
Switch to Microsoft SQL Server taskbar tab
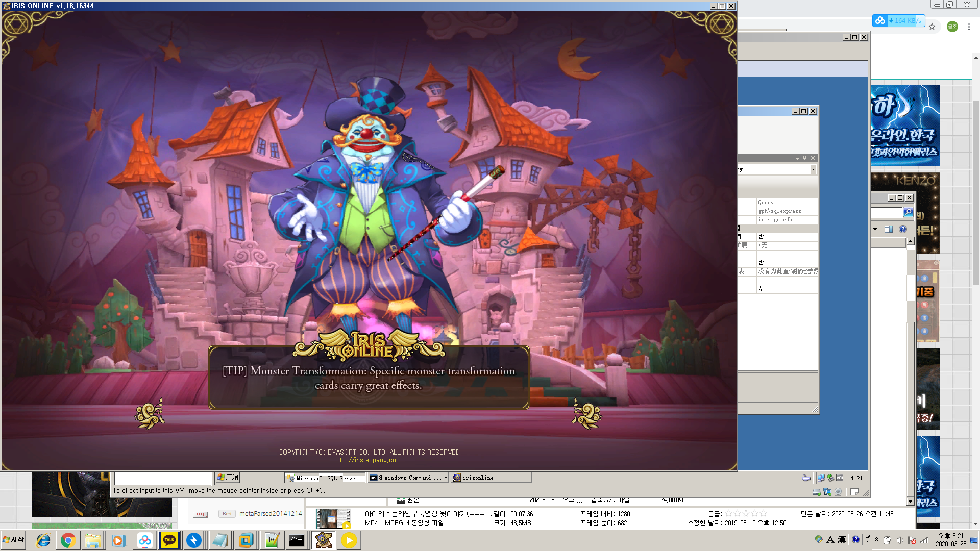325,478
